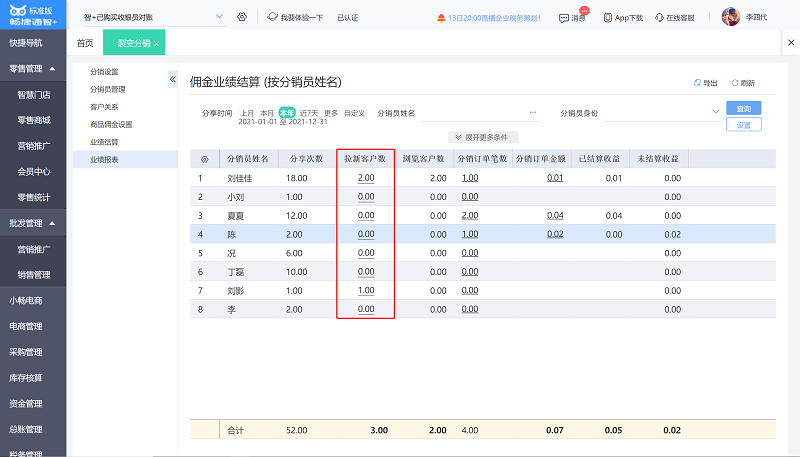Image resolution: width=800 pixels, height=457 pixels.
Task: Expand the 分销员身份 dropdown
Action: [x=715, y=112]
